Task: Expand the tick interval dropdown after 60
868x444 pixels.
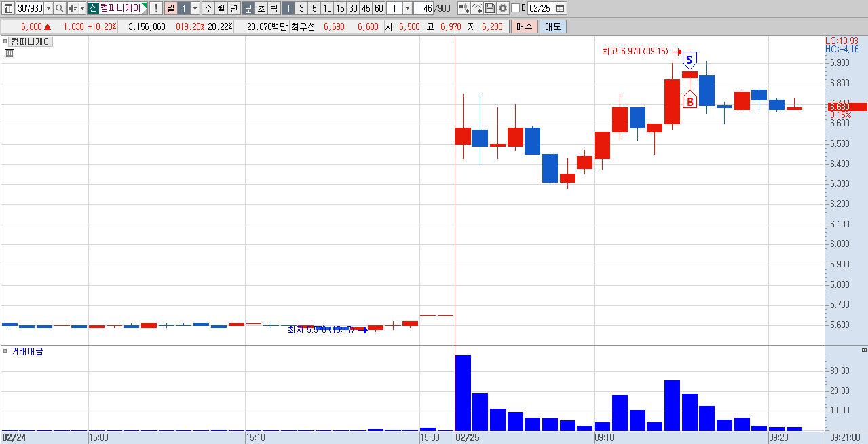Action: pyautogui.click(x=407, y=8)
